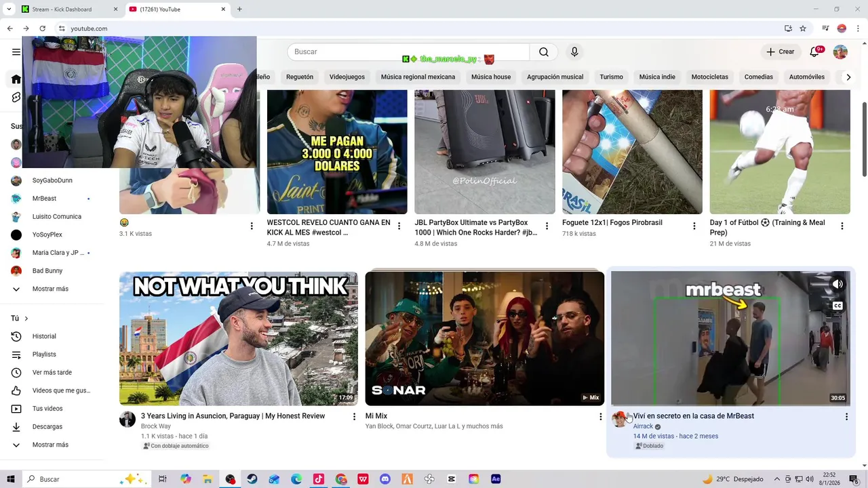The width and height of the screenshot is (868, 488).
Task: Select the Agrupación musical chip
Action: (555, 77)
